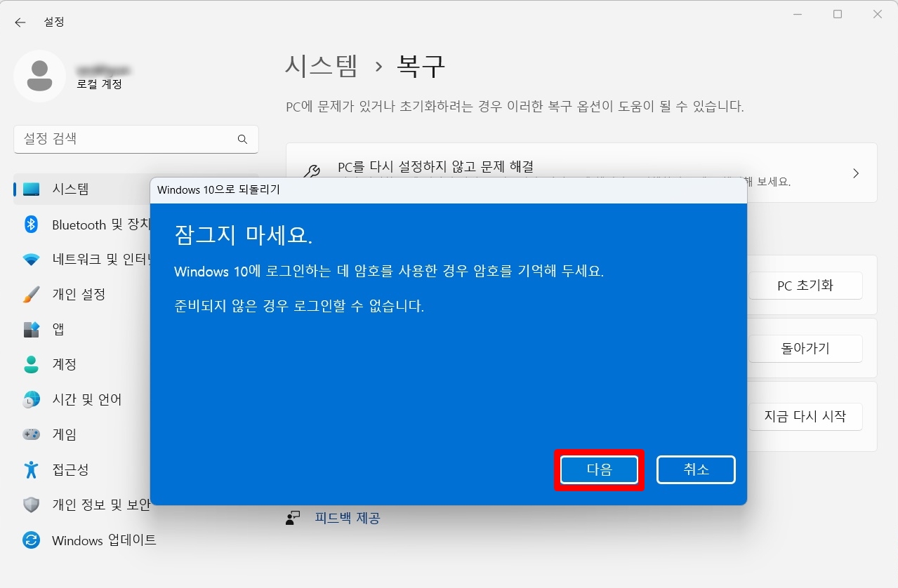Click the Windows 10으로 되돌리기 dialog title
This screenshot has height=588, width=898.
(218, 190)
